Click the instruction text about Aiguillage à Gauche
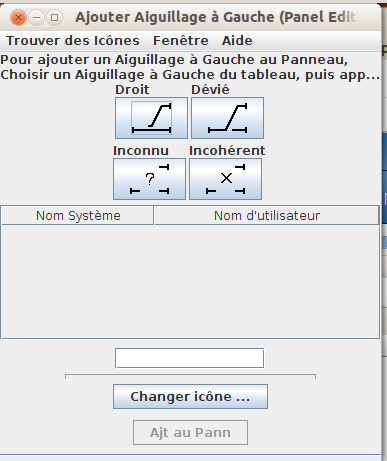 tap(190, 67)
